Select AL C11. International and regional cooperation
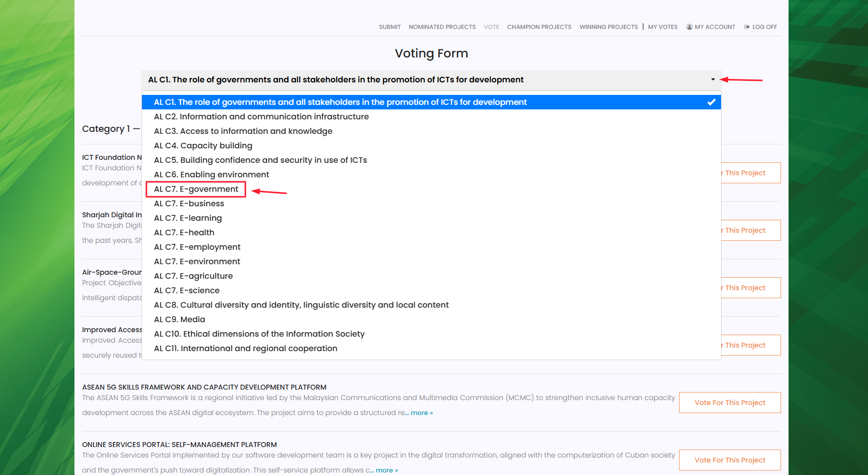The image size is (868, 475). coord(245,349)
